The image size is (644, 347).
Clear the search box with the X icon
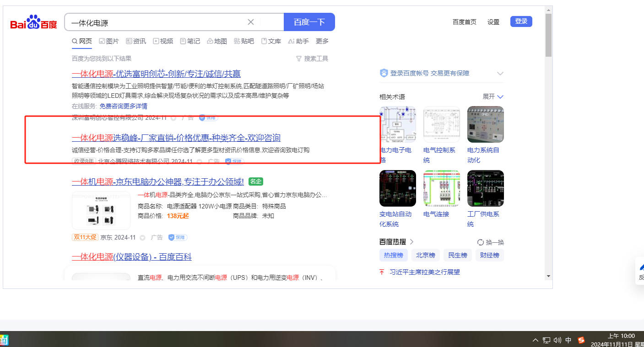[251, 22]
